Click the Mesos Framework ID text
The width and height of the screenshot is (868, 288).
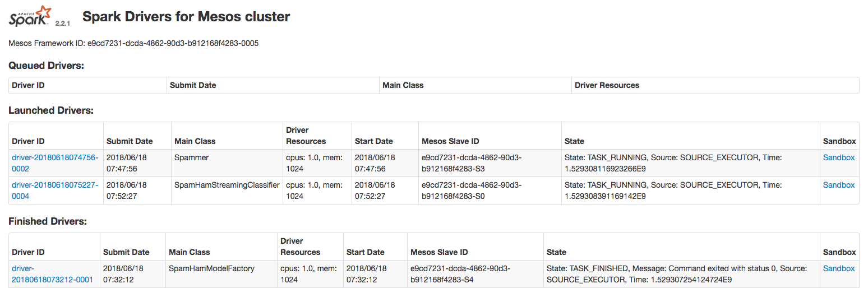coord(133,43)
